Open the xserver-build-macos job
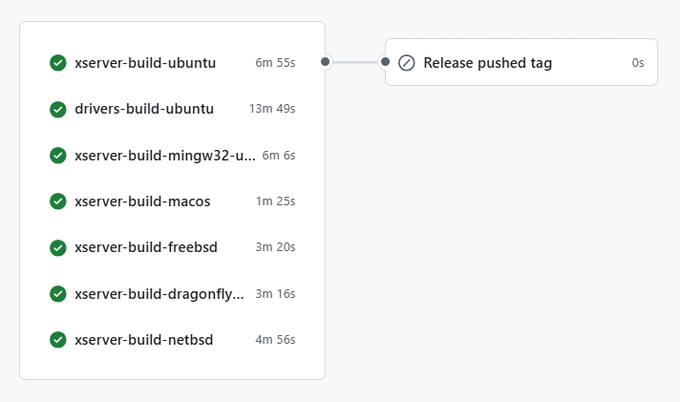This screenshot has height=402, width=680. [142, 201]
